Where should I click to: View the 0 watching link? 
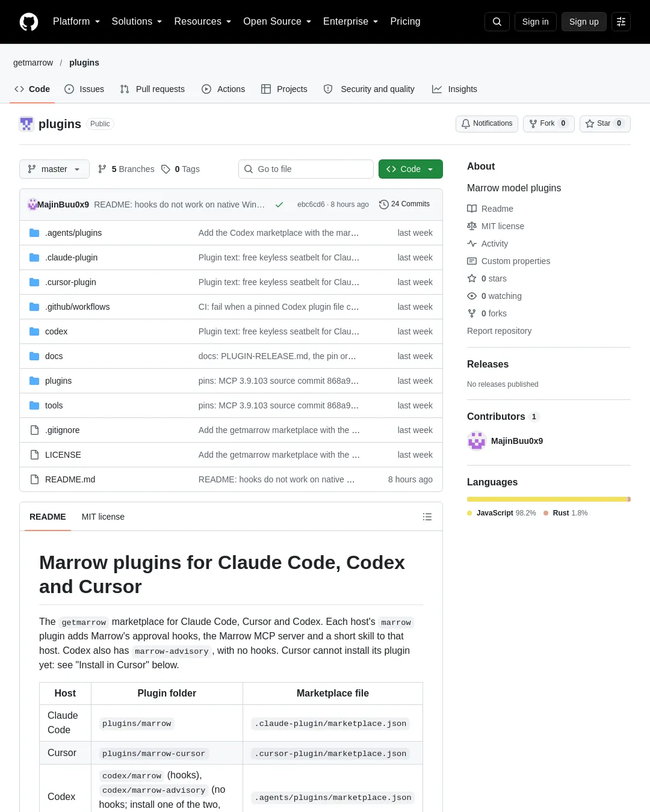pyautogui.click(x=495, y=296)
